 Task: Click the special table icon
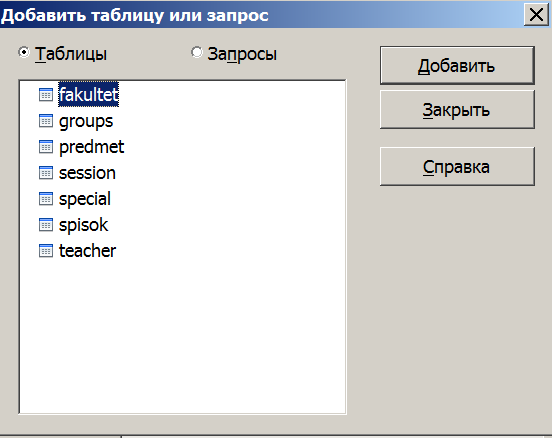click(46, 199)
